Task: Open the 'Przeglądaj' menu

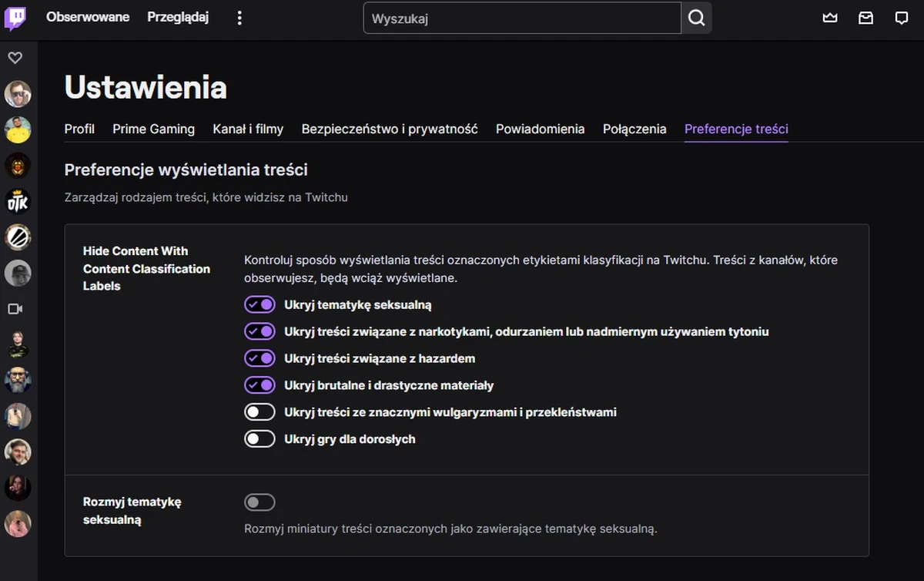Action: 178,17
